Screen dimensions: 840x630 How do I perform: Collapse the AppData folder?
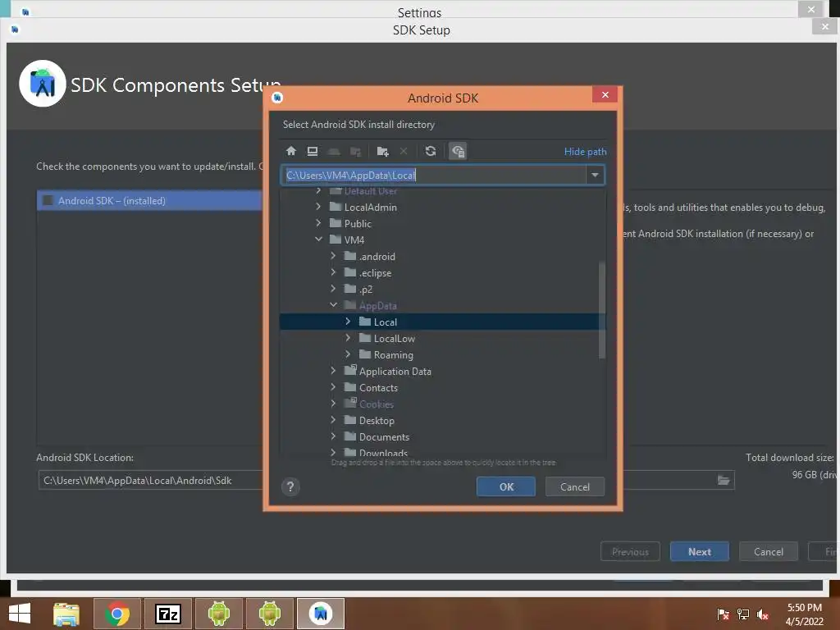tap(333, 305)
